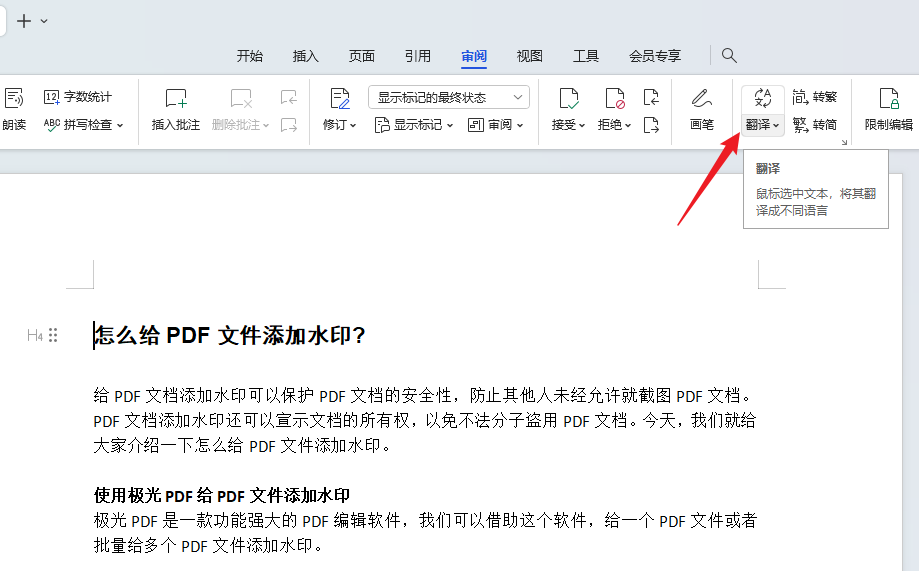Screen dimensions: 919x571
Task: Click the 翻译 translate icon
Action: pos(763,98)
